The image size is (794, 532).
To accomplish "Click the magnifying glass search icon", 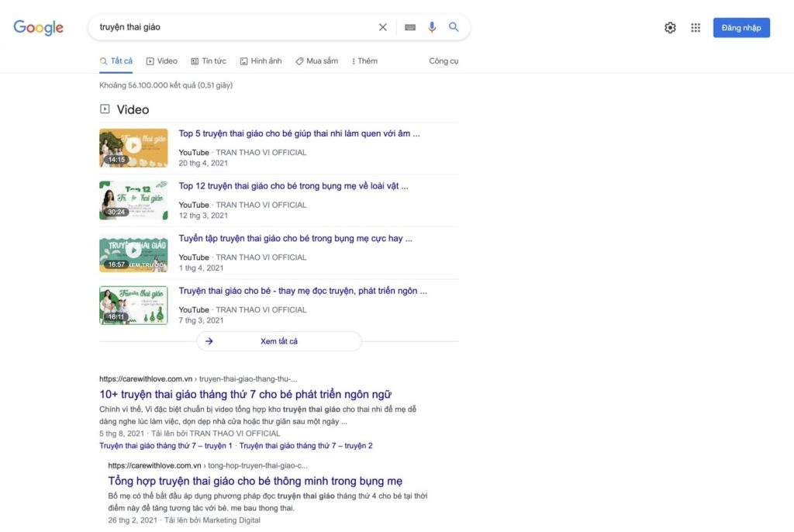I will click(454, 27).
